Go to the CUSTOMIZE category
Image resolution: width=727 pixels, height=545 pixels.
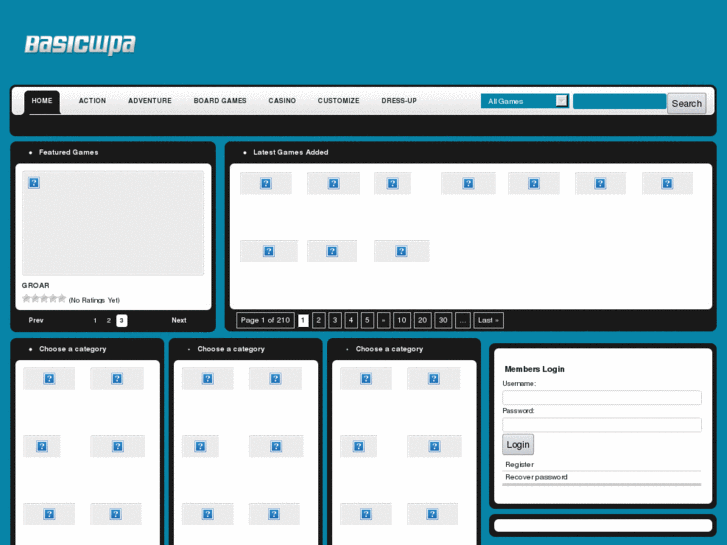[x=338, y=101]
